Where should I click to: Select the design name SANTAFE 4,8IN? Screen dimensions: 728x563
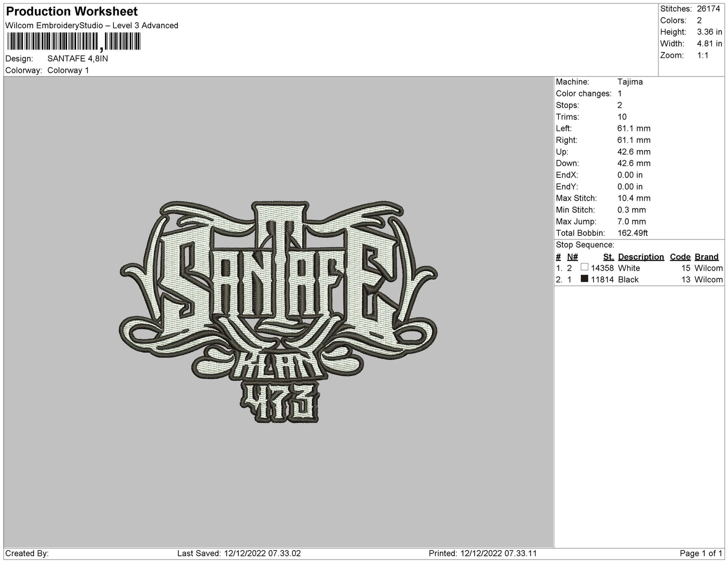coord(78,58)
